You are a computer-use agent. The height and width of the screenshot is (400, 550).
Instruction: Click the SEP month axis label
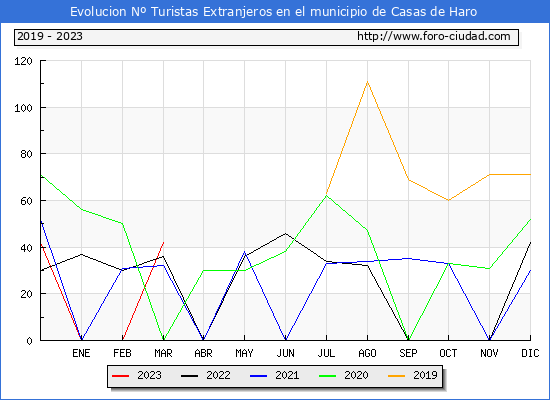408,353
